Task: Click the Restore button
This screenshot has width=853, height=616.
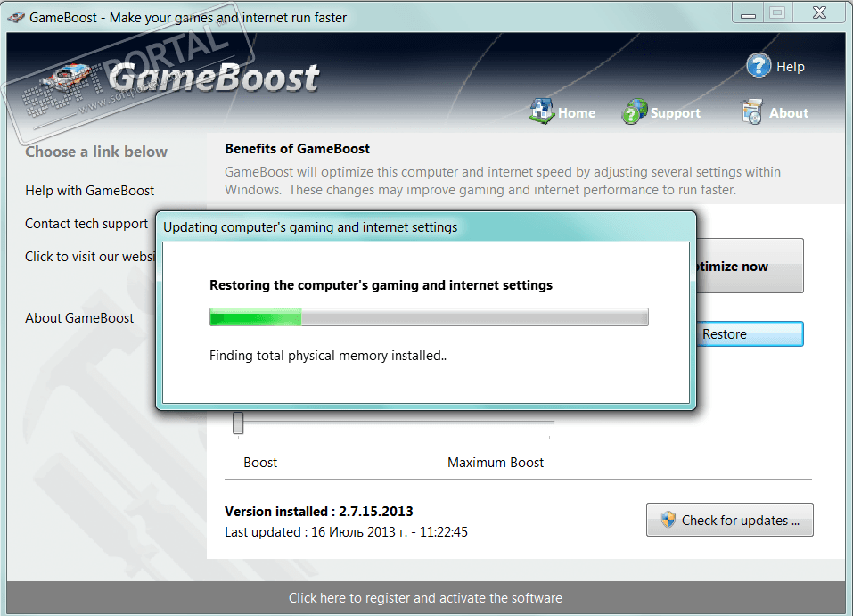Action: 750,333
